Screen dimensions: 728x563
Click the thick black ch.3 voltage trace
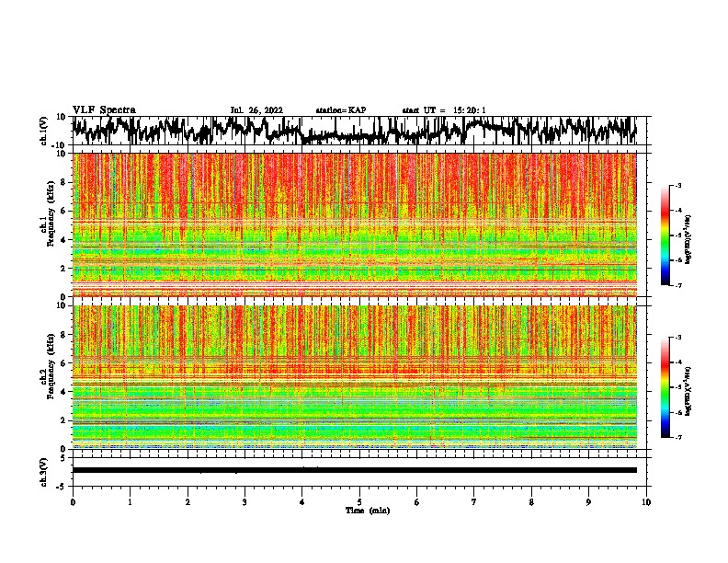click(354, 470)
